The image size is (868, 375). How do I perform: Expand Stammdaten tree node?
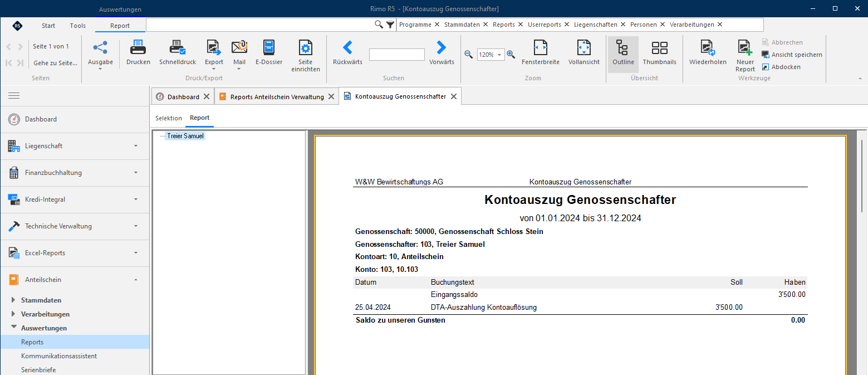point(14,300)
